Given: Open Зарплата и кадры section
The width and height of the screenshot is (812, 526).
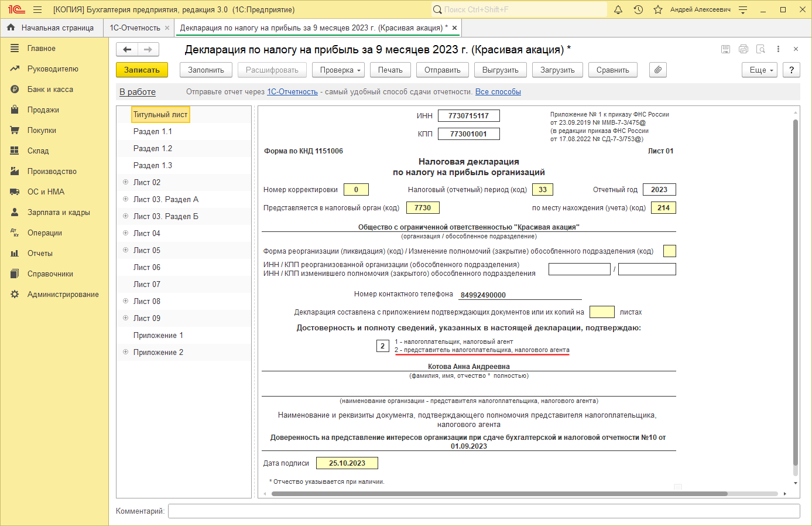Looking at the screenshot, I should click(59, 212).
